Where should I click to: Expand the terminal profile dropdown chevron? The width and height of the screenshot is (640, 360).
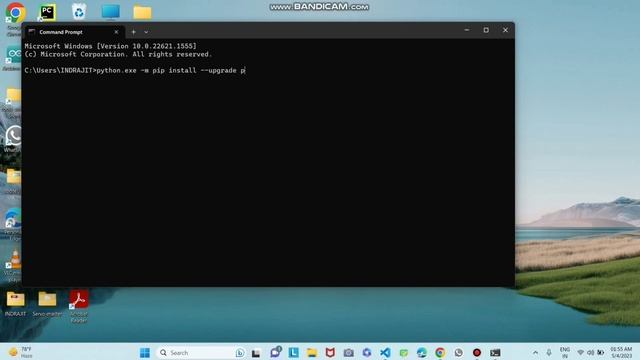pyautogui.click(x=146, y=32)
